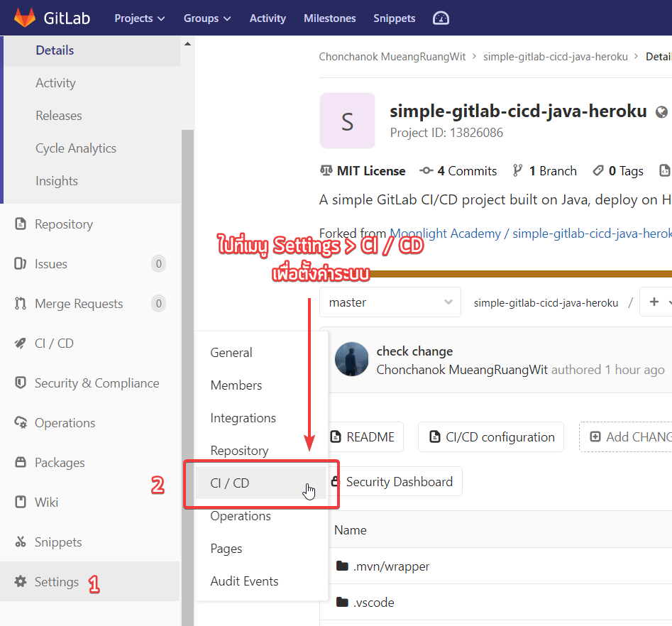
Task: Click Chonchanok MueangRuangWit breadcrumb link
Action: click(392, 57)
